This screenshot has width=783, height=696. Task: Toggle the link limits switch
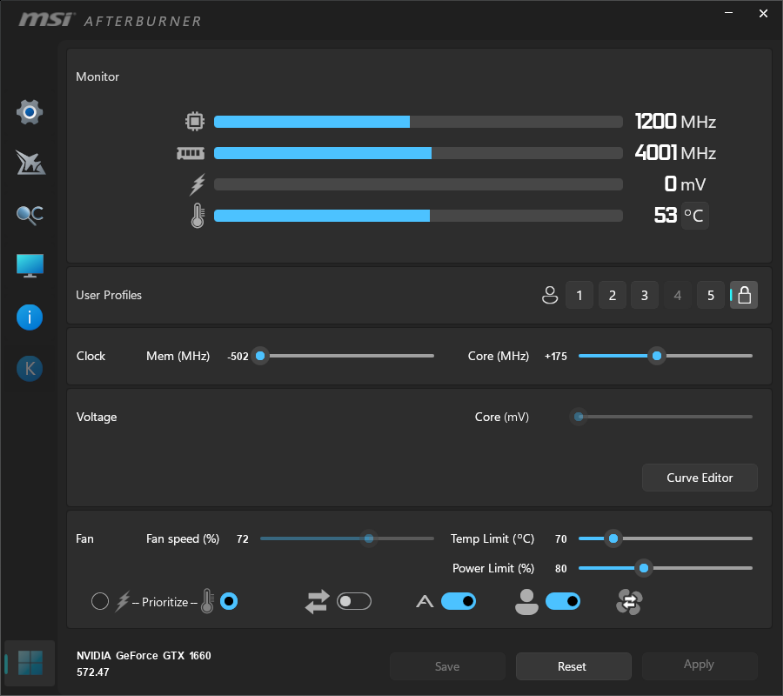tap(354, 601)
